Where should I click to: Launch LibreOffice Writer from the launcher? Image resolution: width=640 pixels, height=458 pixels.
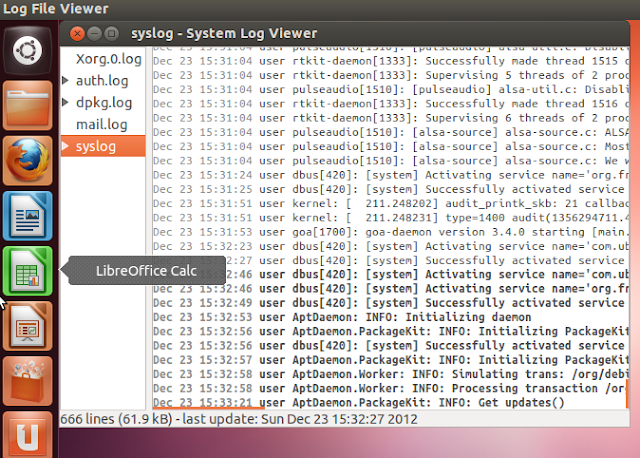27,216
